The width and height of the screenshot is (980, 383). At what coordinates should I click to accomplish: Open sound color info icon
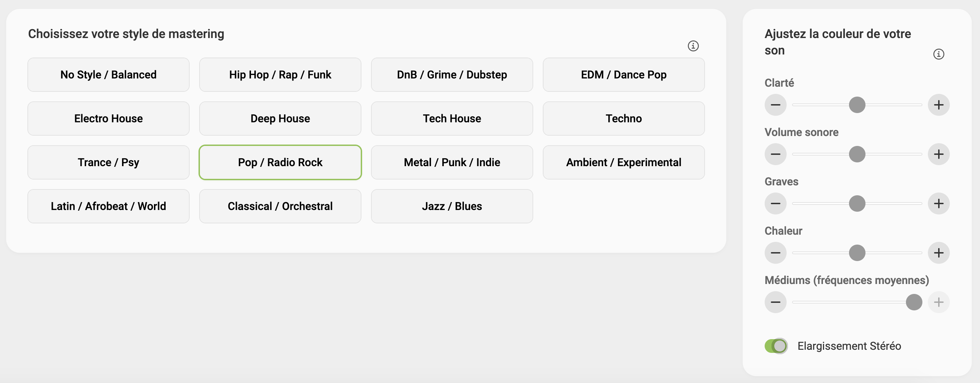(x=938, y=54)
